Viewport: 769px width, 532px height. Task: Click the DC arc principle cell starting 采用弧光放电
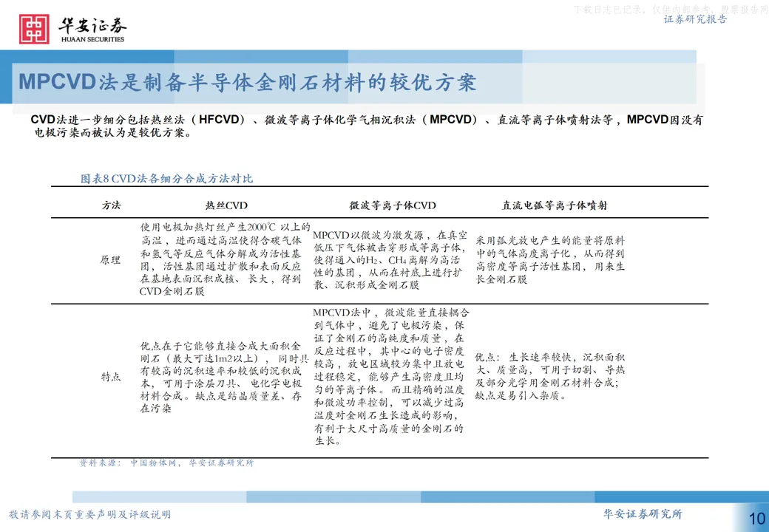pos(550,259)
